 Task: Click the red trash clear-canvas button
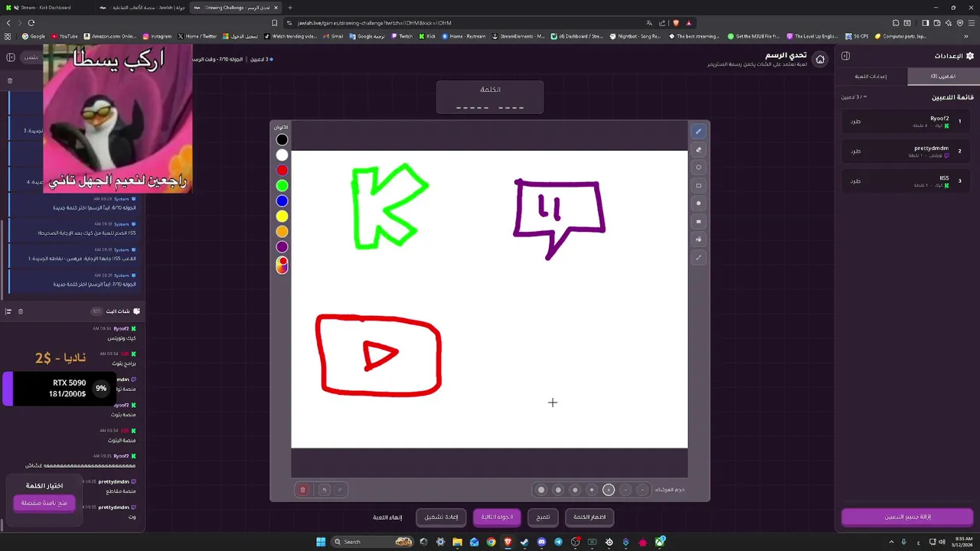click(x=302, y=490)
